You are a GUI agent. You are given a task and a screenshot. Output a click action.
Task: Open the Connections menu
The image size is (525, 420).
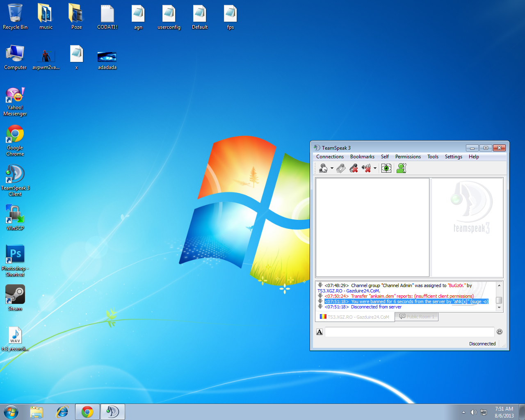pos(330,157)
